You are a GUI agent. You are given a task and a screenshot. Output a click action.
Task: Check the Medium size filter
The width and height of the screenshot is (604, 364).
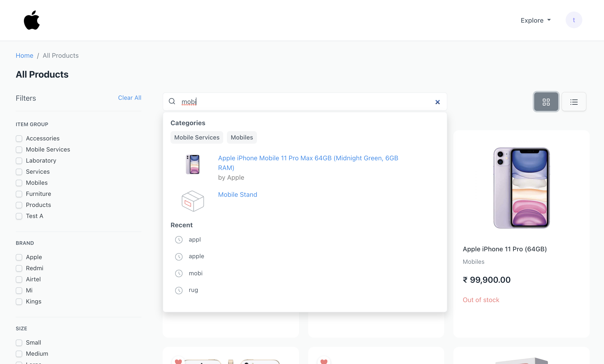point(19,354)
